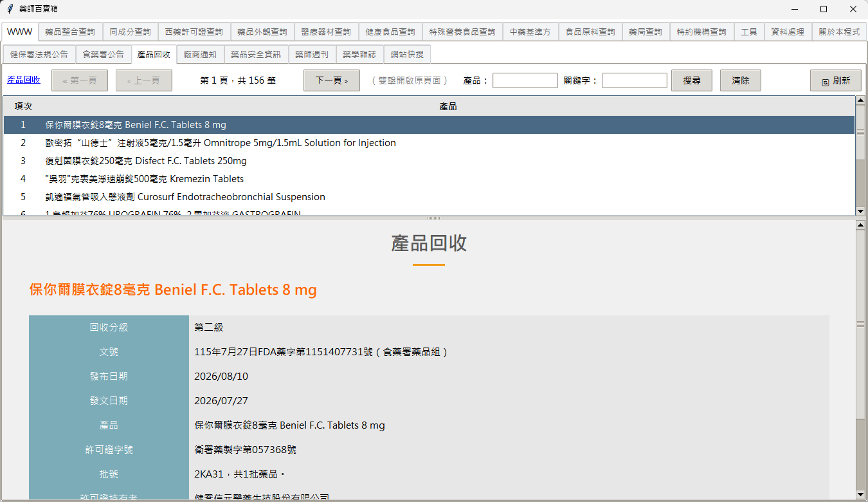Click the feather app icon in the title bar
This screenshot has width=868, height=502.
pyautogui.click(x=10, y=9)
